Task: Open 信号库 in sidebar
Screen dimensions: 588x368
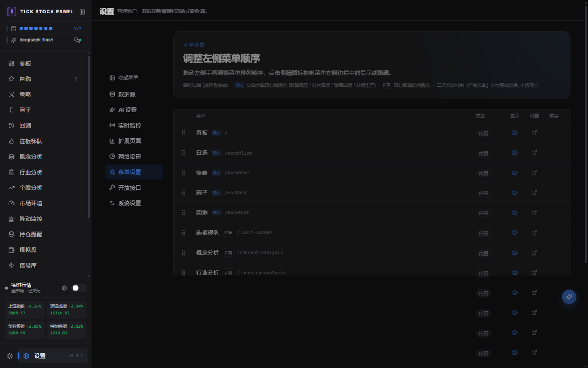Action: [44, 265]
